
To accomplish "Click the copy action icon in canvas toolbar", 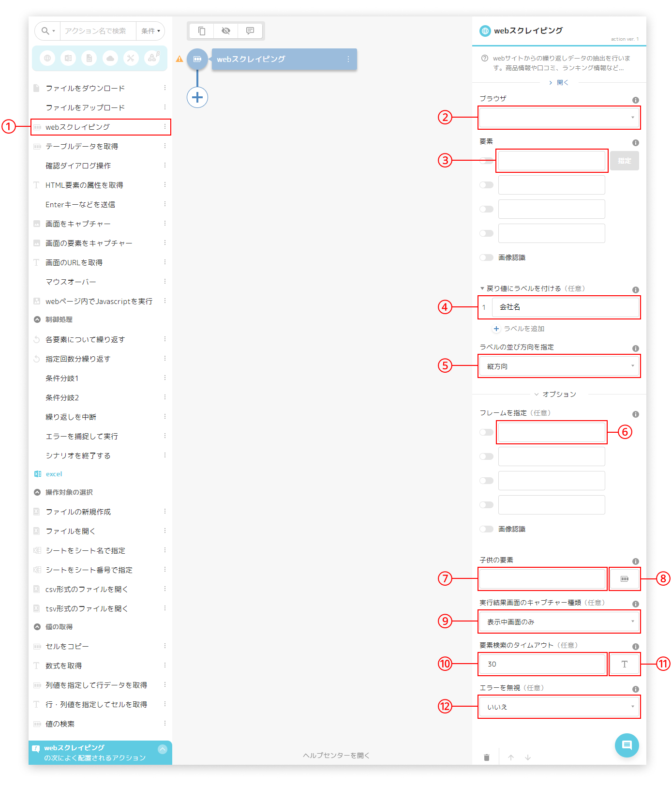I will point(202,31).
